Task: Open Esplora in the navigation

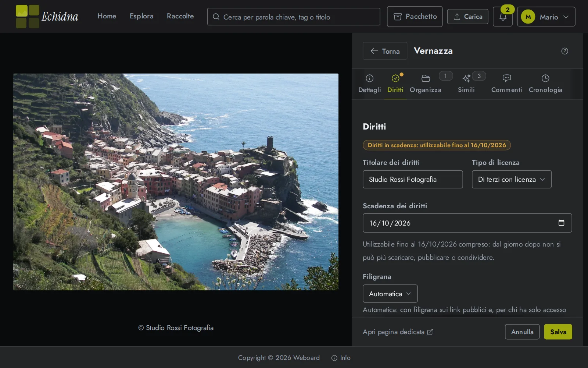Action: tap(141, 16)
